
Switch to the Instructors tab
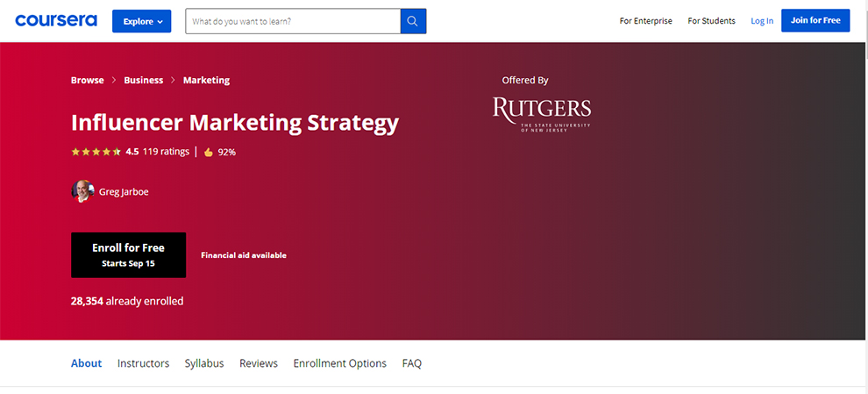point(144,363)
